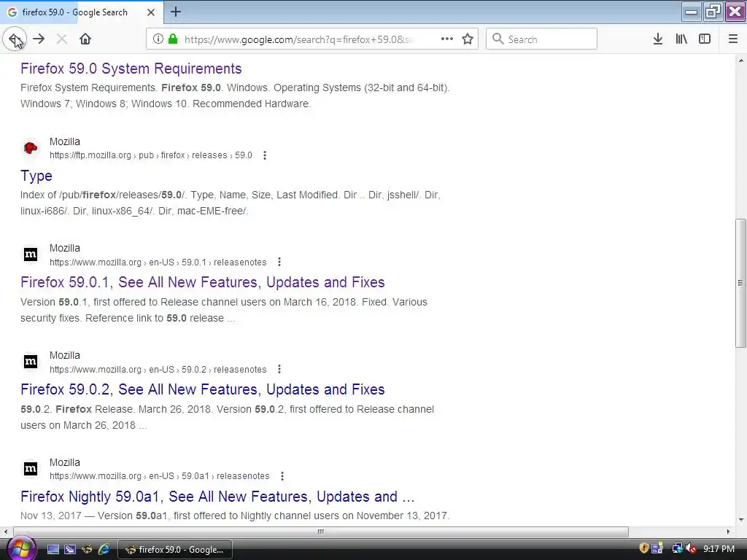Close the firefox 59.0 Google Search tab
Viewport: 747px width, 560px height.
(x=150, y=12)
